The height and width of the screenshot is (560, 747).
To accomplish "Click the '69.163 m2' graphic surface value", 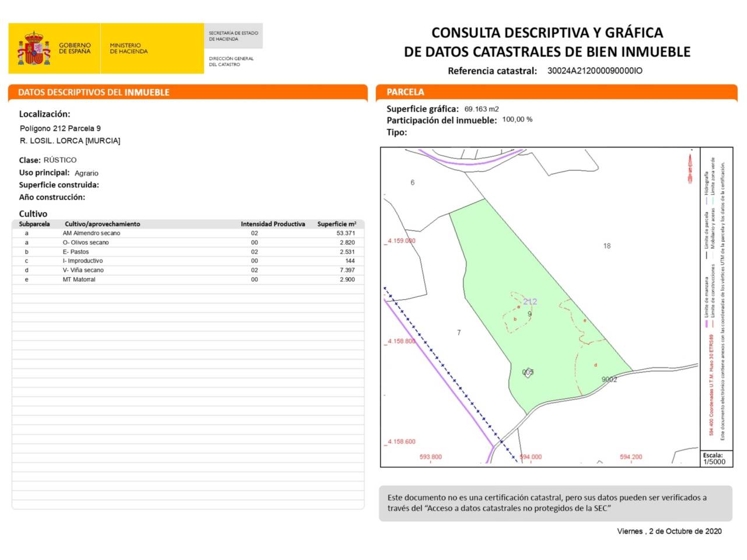I will (x=481, y=109).
